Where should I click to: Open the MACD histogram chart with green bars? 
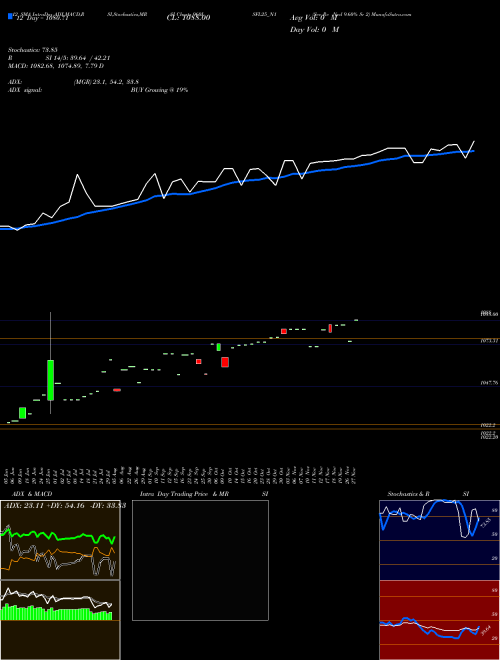pyautogui.click(x=60, y=620)
